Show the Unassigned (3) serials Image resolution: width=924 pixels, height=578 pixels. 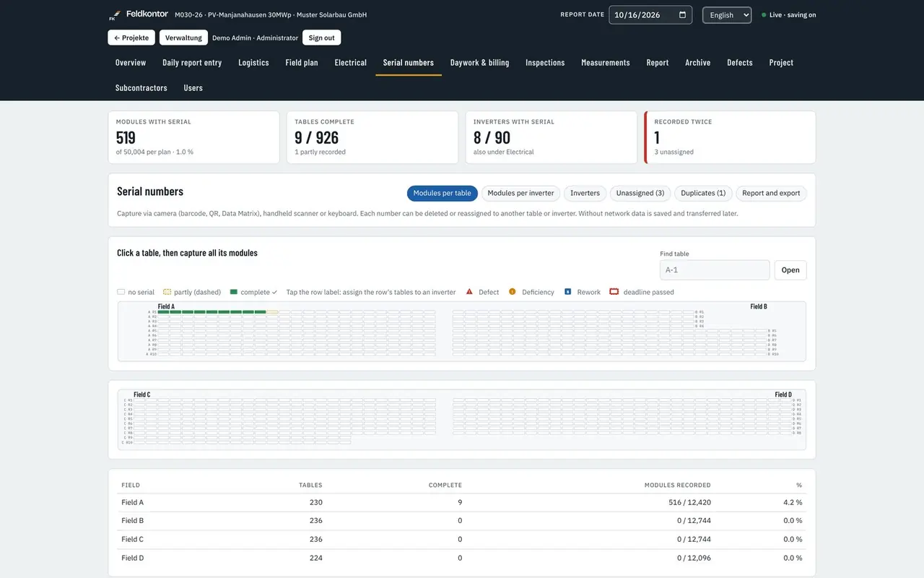[x=640, y=194]
